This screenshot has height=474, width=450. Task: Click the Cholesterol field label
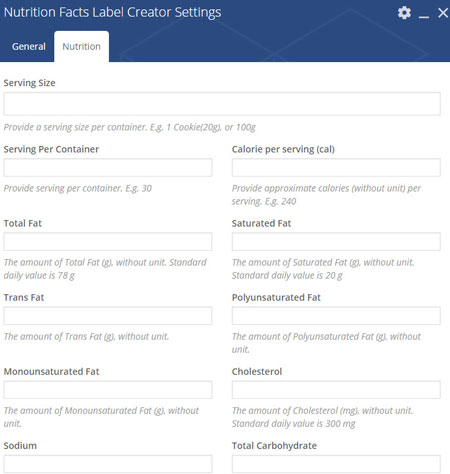pos(257,371)
